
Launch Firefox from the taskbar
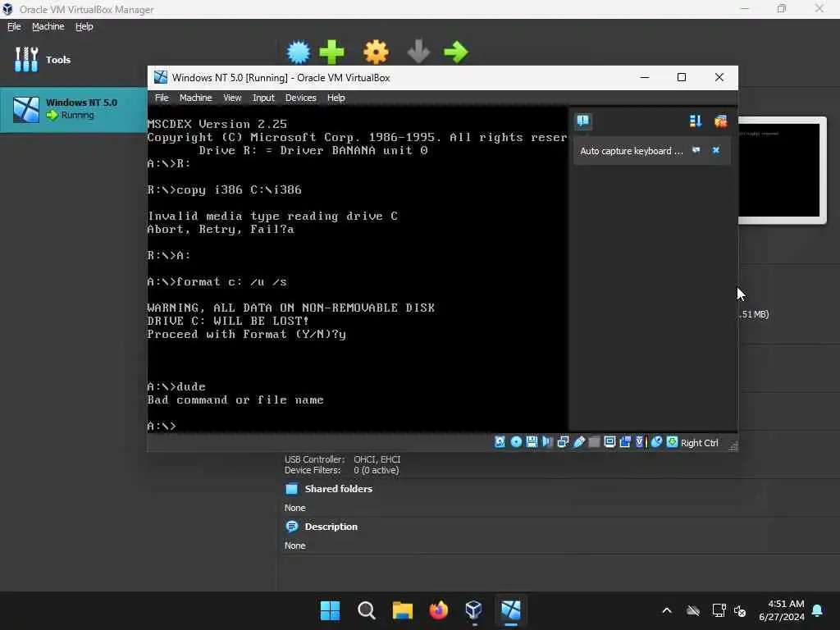click(439, 610)
